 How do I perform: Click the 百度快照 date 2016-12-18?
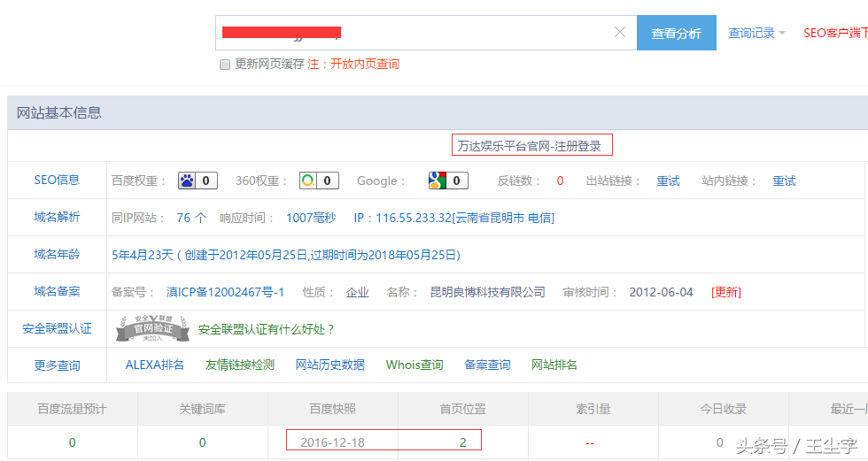point(333,442)
